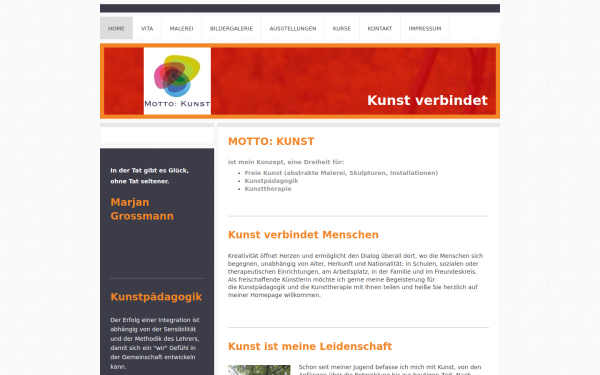Navigate to KURSE
This screenshot has height=375, width=600.
[342, 28]
